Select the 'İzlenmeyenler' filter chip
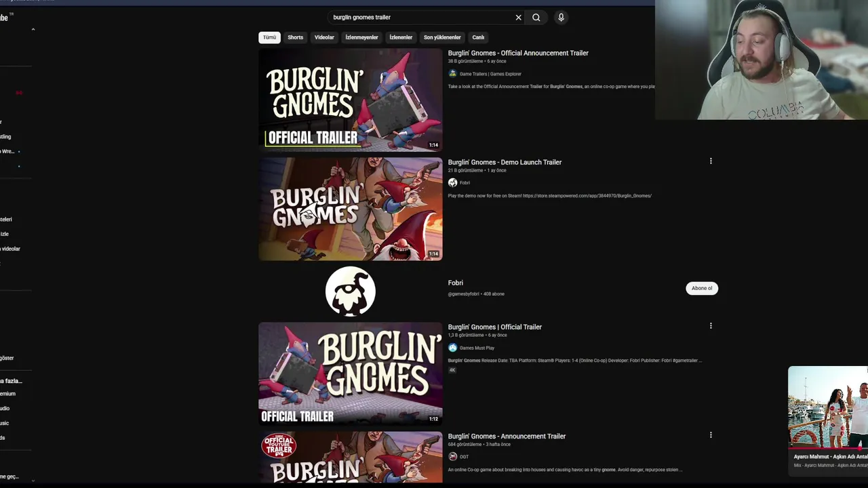The width and height of the screenshot is (868, 488). 361,37
